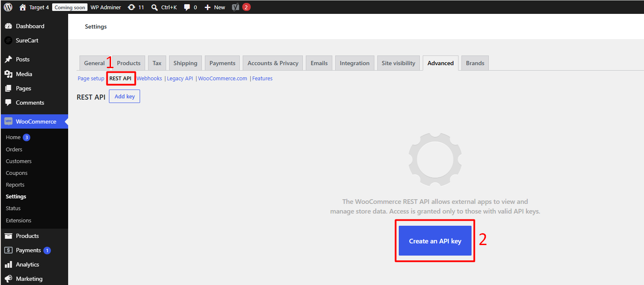Click the red 2 notification badge
The height and width of the screenshot is (285, 644).
point(246,7)
